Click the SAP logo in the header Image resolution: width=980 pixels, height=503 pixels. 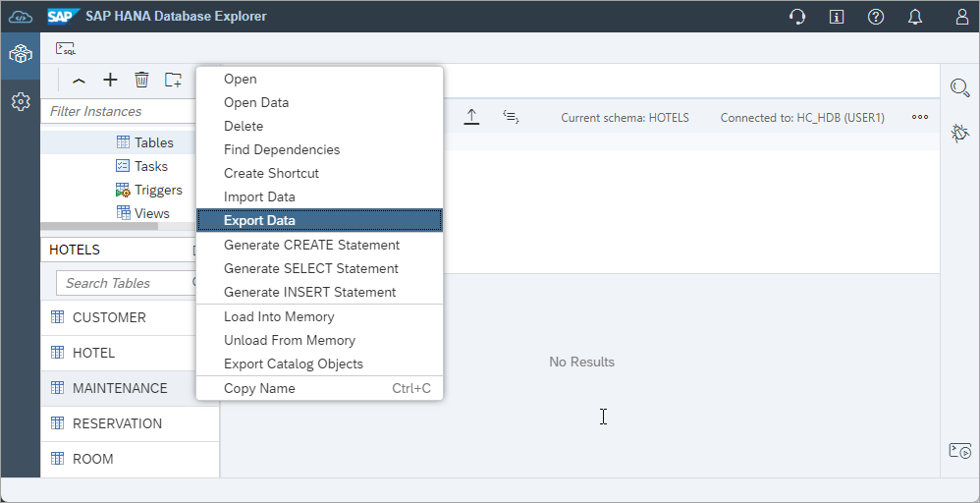63,17
